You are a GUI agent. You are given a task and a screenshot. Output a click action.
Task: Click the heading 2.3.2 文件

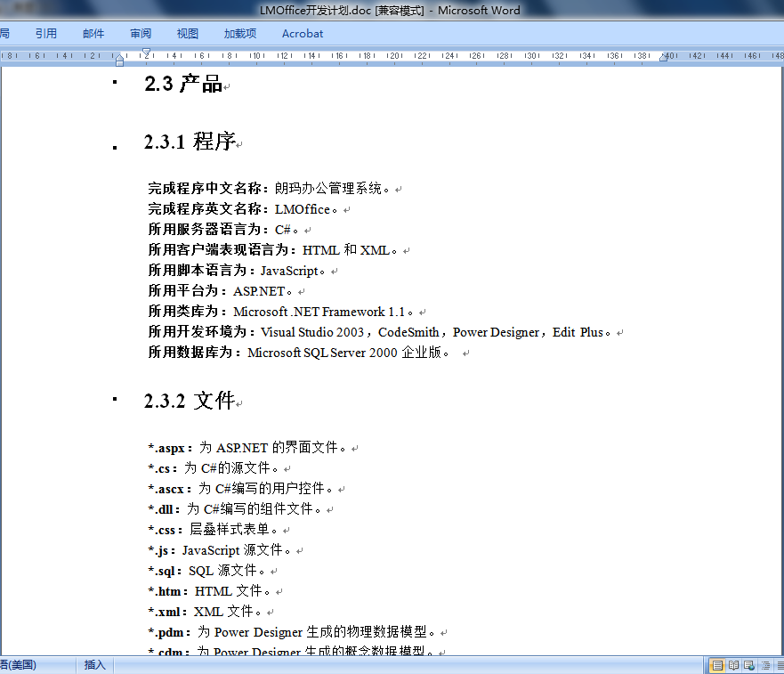[x=190, y=401]
